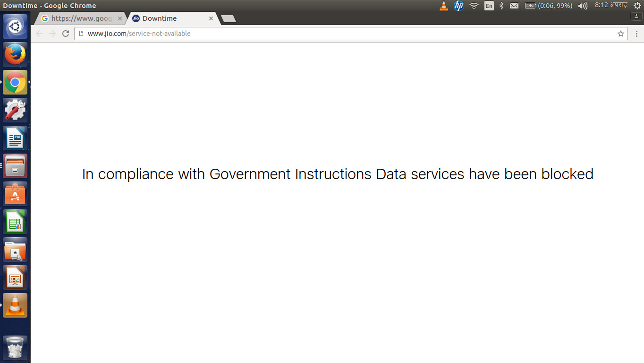The image size is (644, 363).
Task: Reload the page with the refresh icon
Action: tap(66, 34)
